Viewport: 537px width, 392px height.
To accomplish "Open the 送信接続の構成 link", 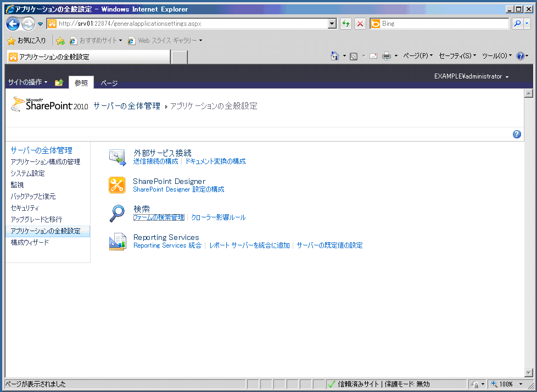I will (x=156, y=161).
